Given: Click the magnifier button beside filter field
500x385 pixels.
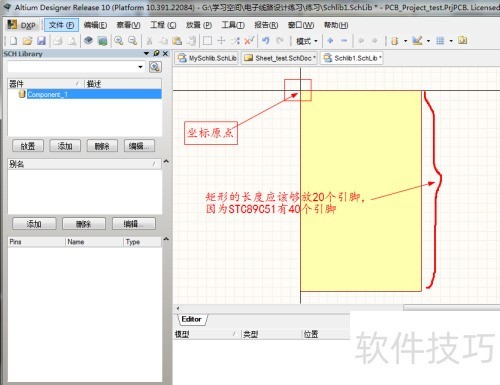Looking at the screenshot, I should click(155, 67).
